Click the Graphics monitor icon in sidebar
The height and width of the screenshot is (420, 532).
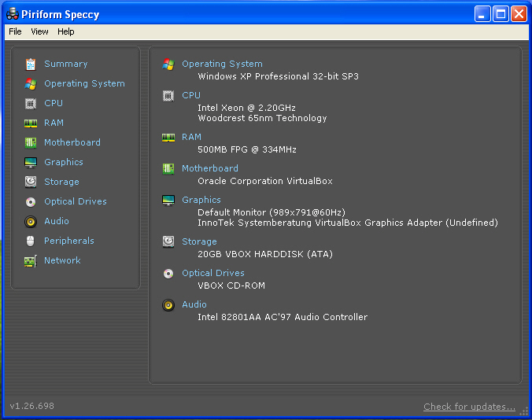(31, 162)
